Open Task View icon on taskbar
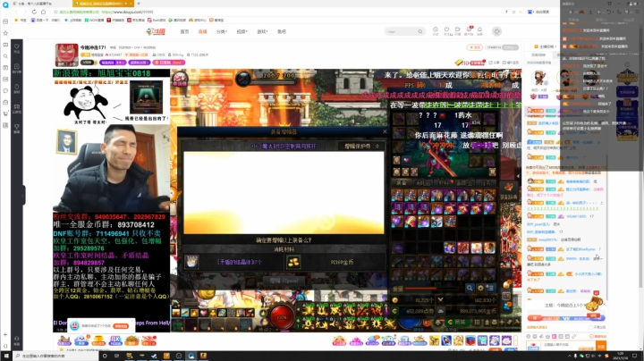644x361 pixels. (116, 356)
